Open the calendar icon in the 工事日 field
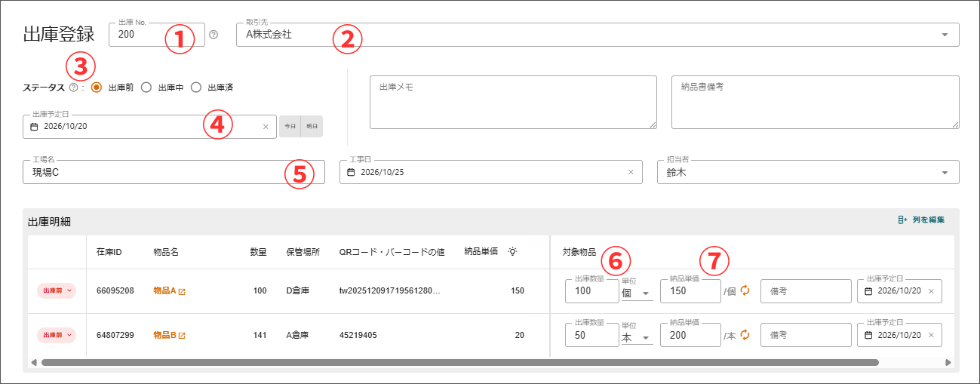This screenshot has width=980, height=384. [351, 172]
